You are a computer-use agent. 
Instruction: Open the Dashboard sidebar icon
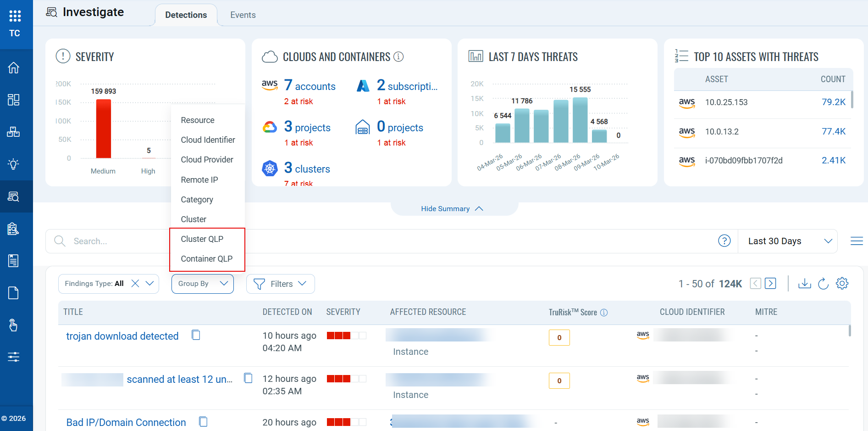tap(14, 100)
